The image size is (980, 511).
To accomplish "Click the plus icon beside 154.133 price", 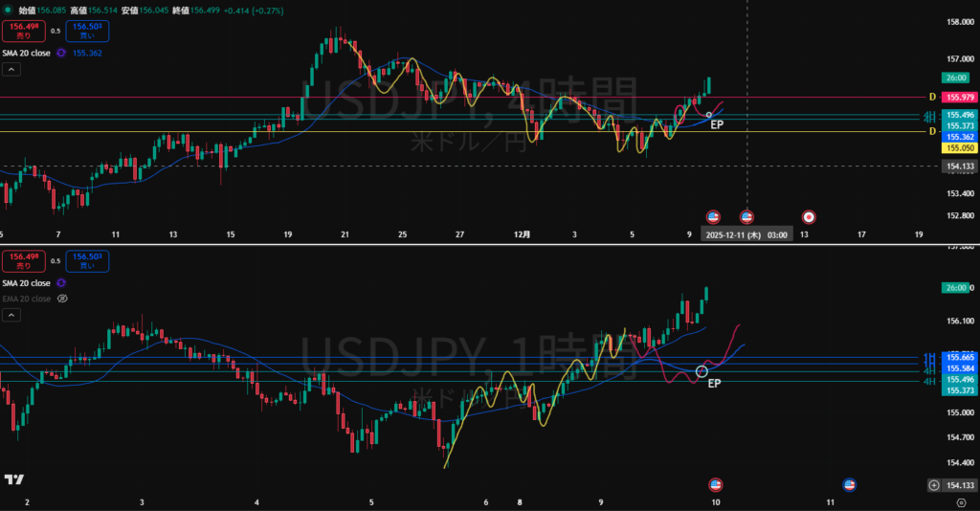I will (x=934, y=485).
